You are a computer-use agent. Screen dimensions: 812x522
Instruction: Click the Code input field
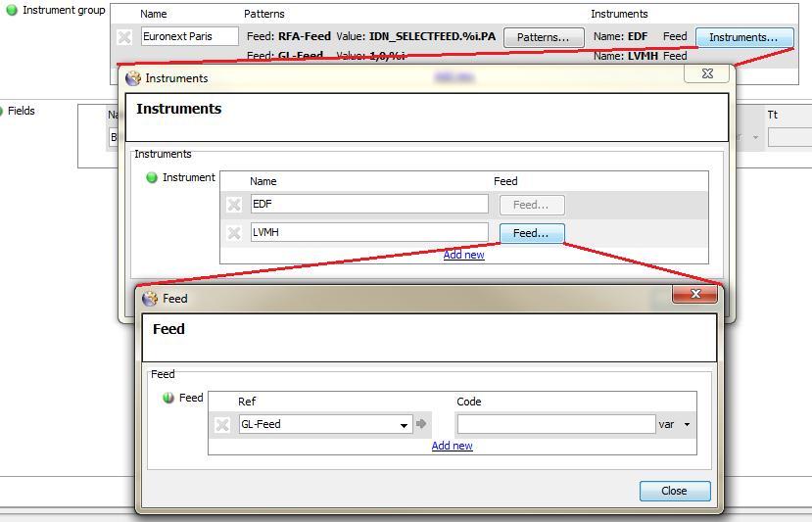555,424
